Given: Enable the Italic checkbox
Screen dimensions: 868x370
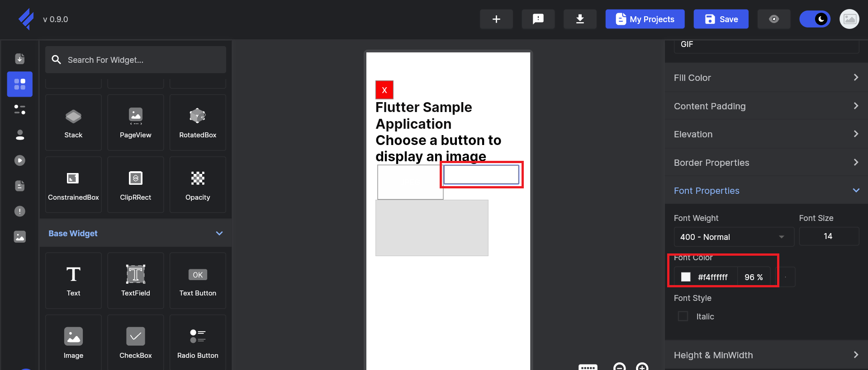Looking at the screenshot, I should point(683,316).
